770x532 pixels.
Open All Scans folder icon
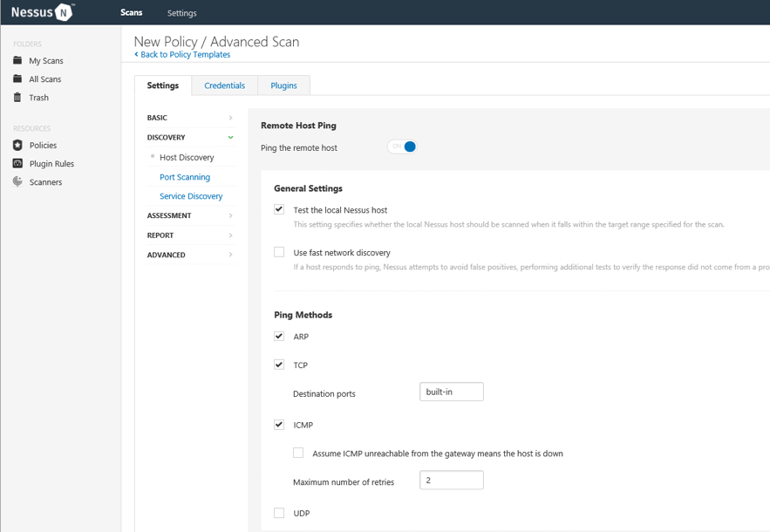[17, 78]
